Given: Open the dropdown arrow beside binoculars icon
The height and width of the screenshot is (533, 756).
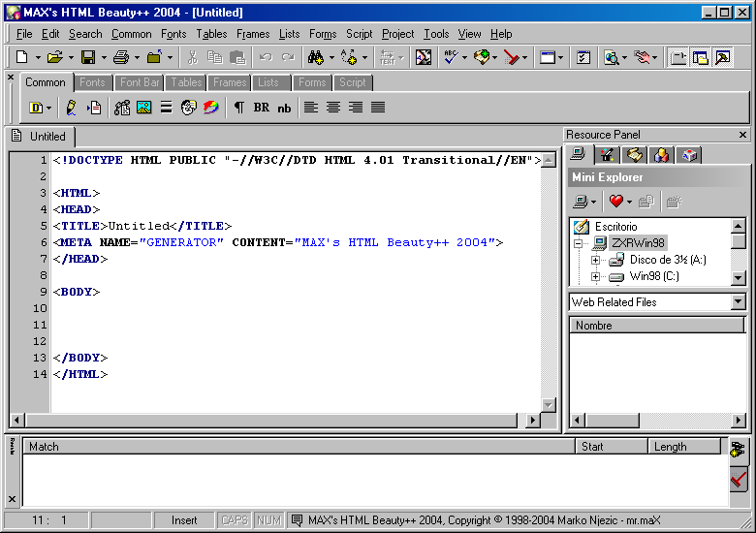Looking at the screenshot, I should 331,58.
